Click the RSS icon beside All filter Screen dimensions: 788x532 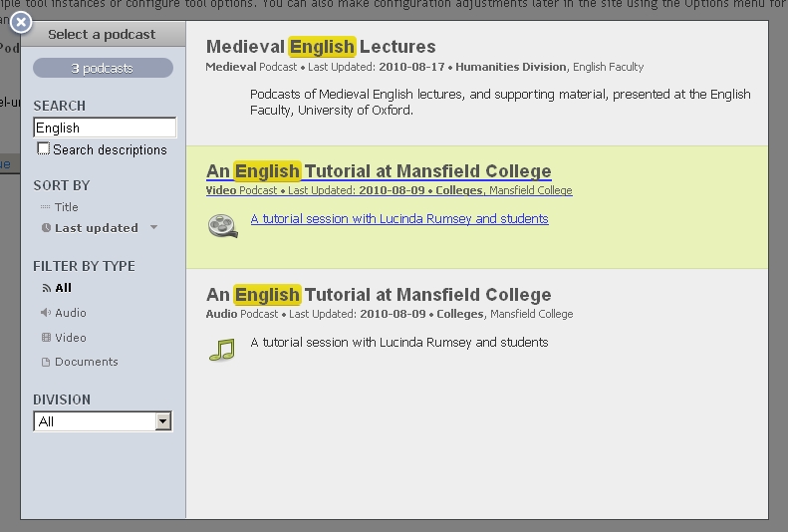click(x=46, y=288)
